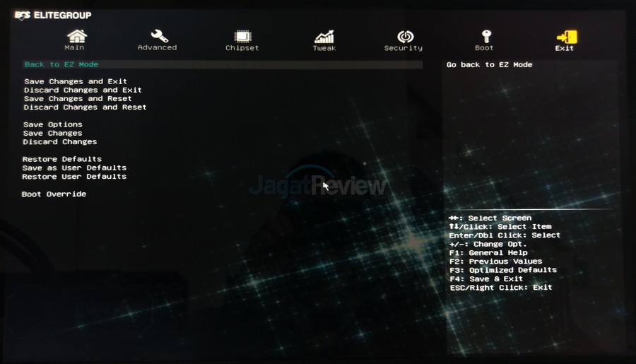Choose Save Changes and Reset
The image size is (636, 364).
(x=78, y=99)
